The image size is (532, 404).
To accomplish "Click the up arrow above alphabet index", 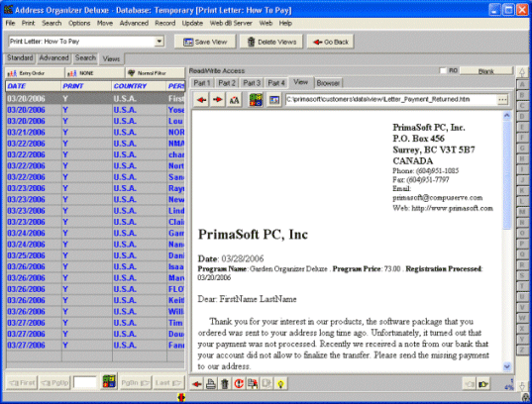I will [x=522, y=72].
